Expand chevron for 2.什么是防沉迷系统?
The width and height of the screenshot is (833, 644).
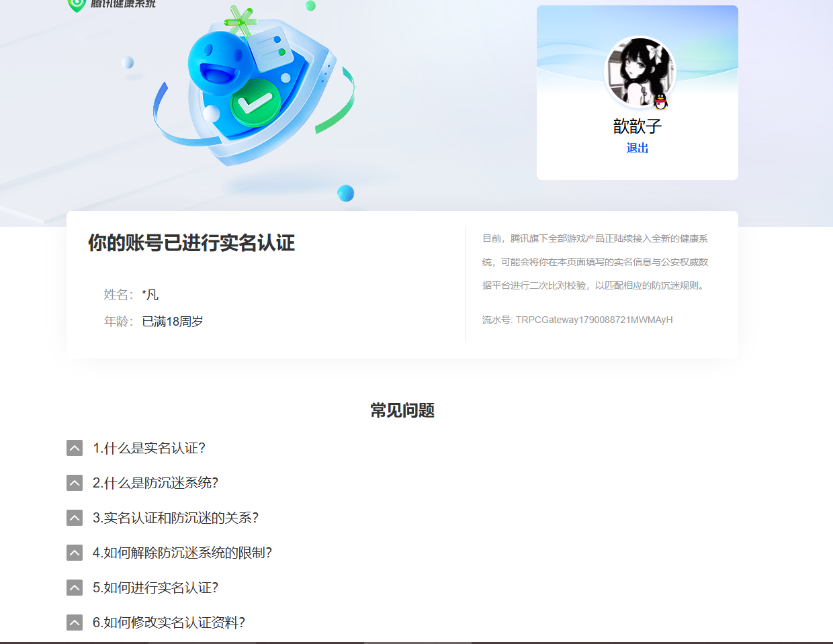click(75, 483)
